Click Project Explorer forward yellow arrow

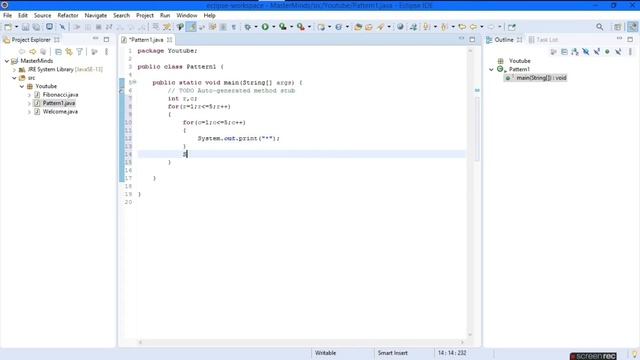coord(32,52)
